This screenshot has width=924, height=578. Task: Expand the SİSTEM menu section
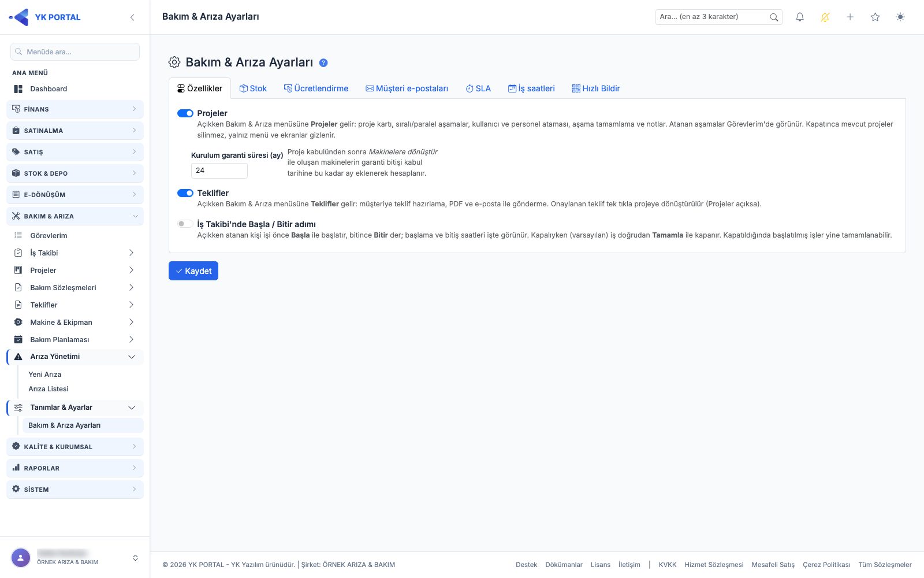point(75,490)
